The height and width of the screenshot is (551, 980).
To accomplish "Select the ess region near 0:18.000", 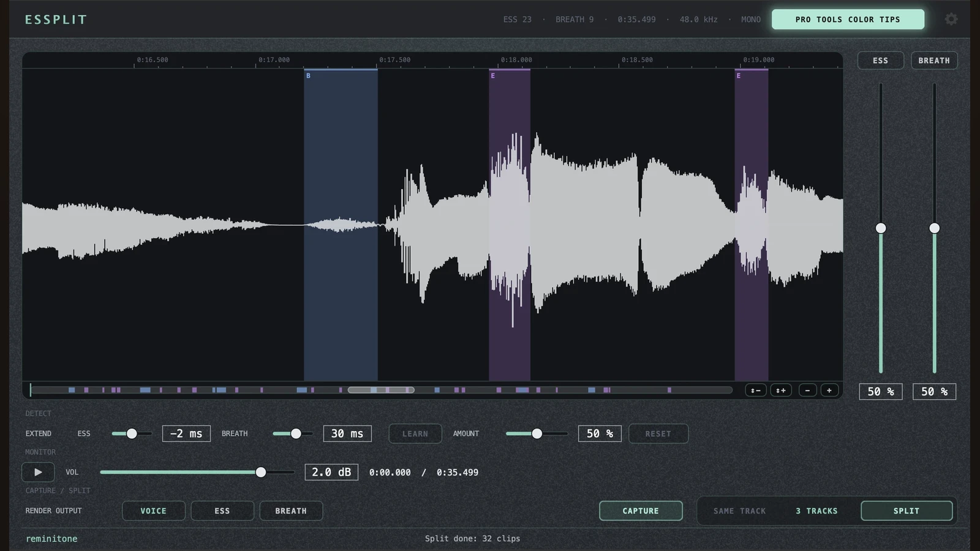I will (510, 225).
